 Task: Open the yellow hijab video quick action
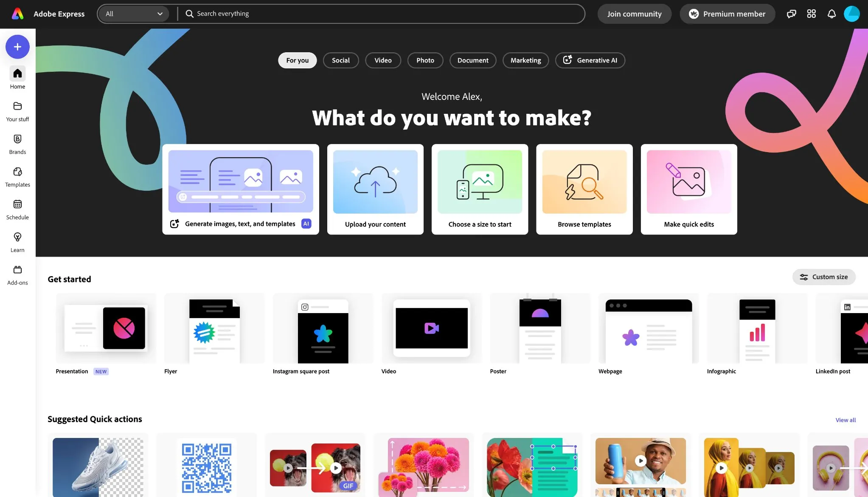pos(750,465)
